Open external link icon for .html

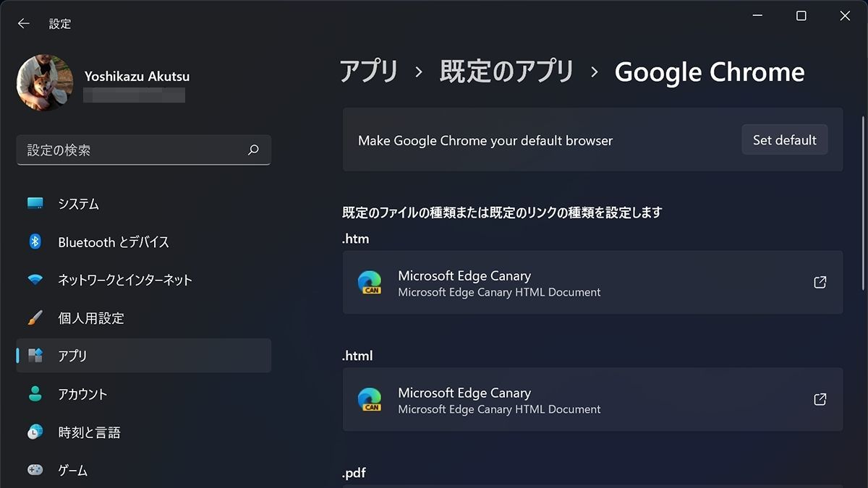(820, 399)
